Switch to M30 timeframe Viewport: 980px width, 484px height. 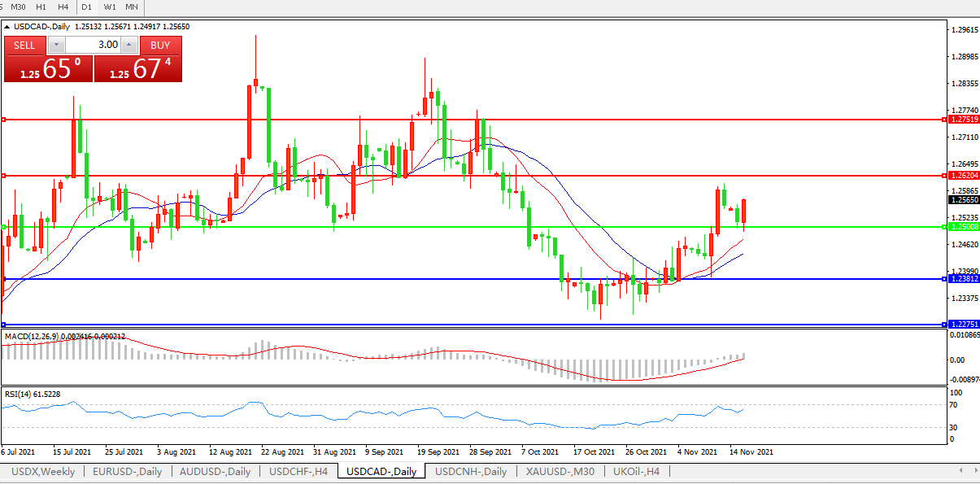coord(18,7)
